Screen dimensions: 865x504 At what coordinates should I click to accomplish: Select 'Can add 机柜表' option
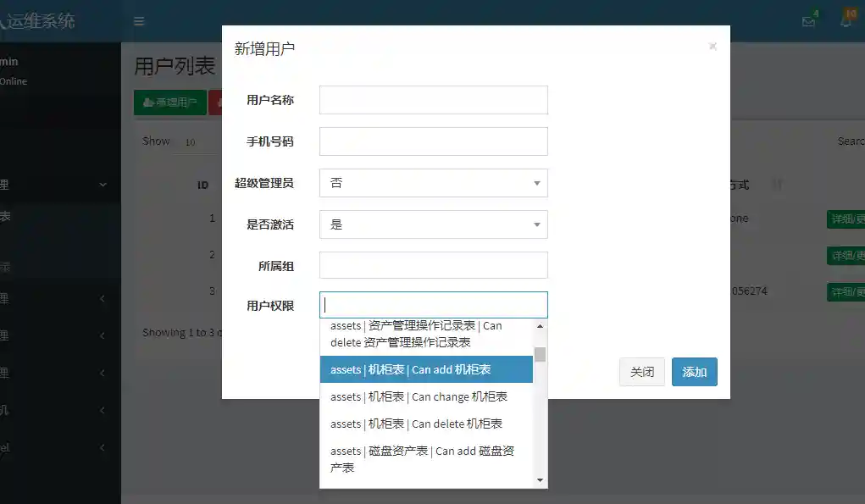(x=426, y=369)
